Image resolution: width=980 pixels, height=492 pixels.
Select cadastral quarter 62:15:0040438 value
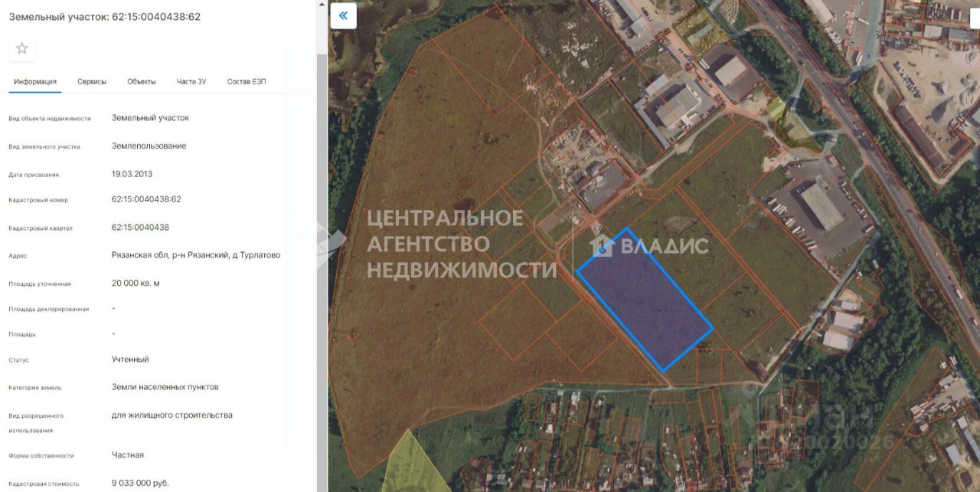140,228
